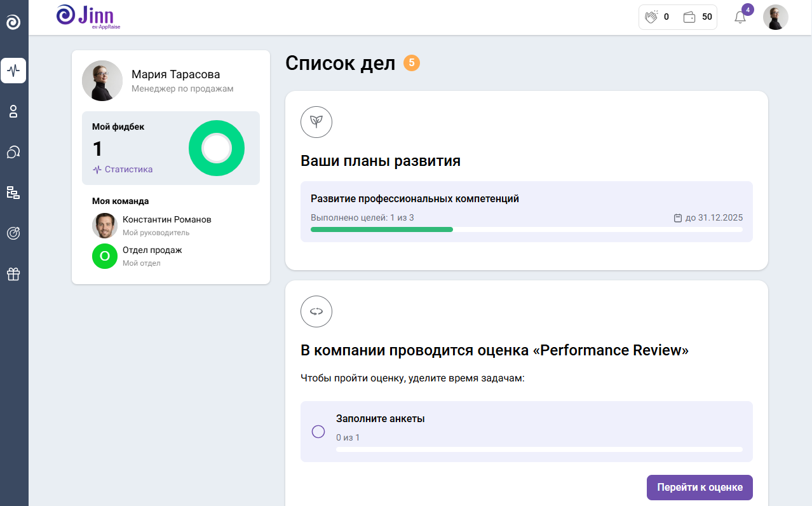
Task: Open the org structure icon in sidebar
Action: pos(13,193)
